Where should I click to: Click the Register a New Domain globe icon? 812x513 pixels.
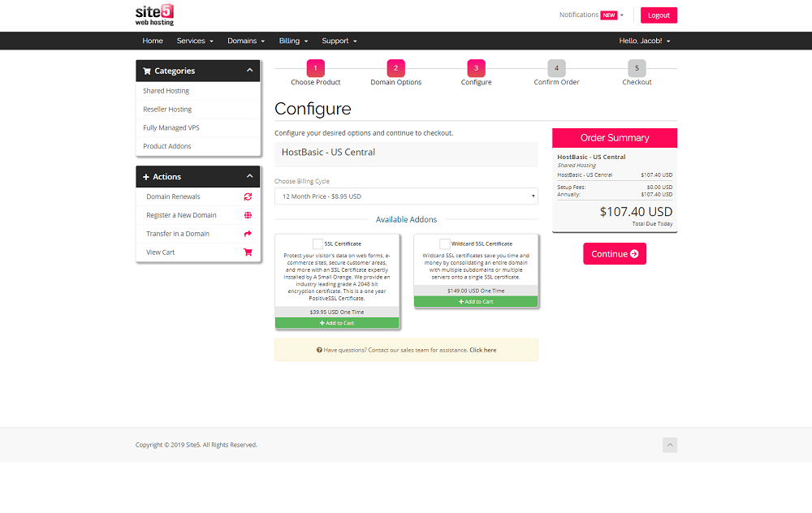248,215
